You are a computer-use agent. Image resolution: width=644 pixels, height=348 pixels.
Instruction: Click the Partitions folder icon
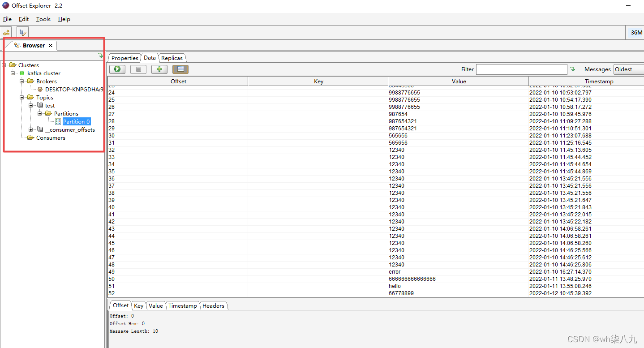tap(48, 113)
